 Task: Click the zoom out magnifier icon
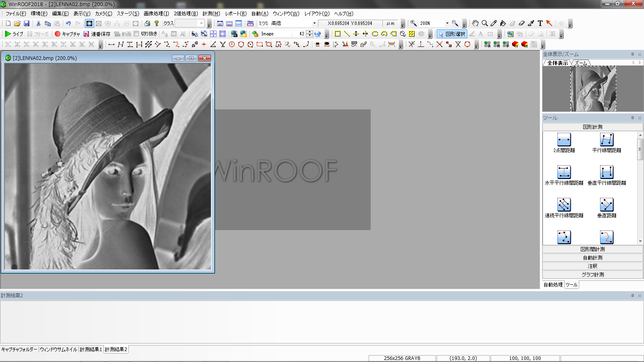[455, 23]
